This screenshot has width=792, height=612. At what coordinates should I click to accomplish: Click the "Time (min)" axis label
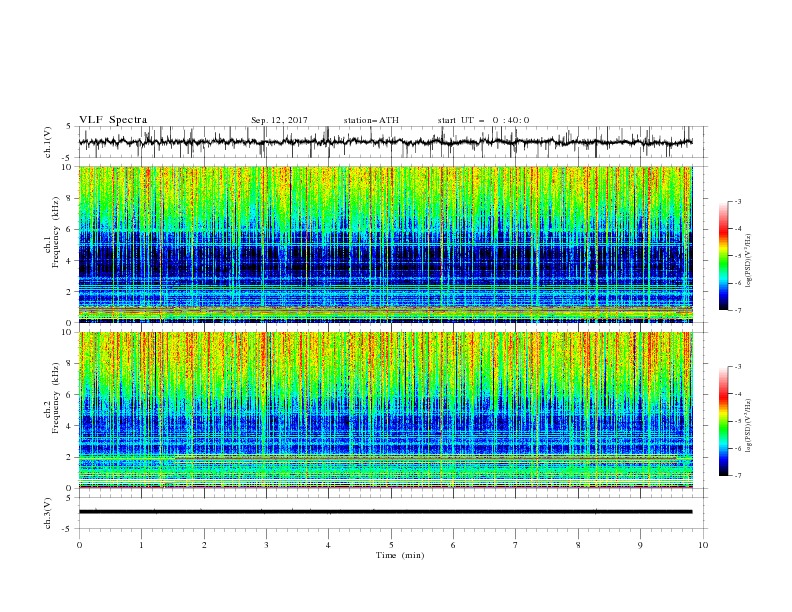click(x=400, y=555)
